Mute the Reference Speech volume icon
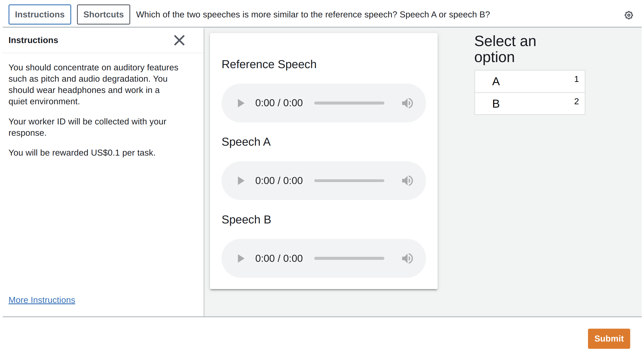Screen dimensions: 644x355 click(407, 103)
